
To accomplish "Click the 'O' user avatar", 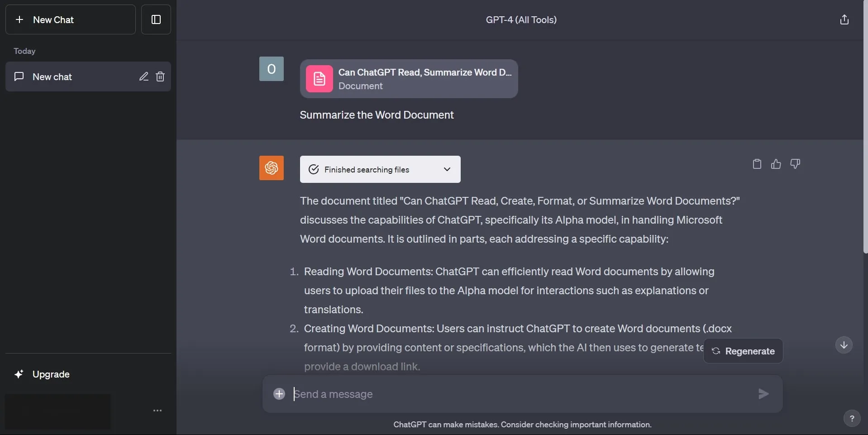I will pyautogui.click(x=272, y=69).
